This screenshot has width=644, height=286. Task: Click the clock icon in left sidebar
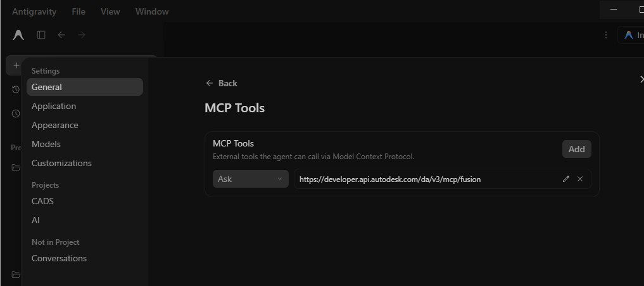click(16, 113)
